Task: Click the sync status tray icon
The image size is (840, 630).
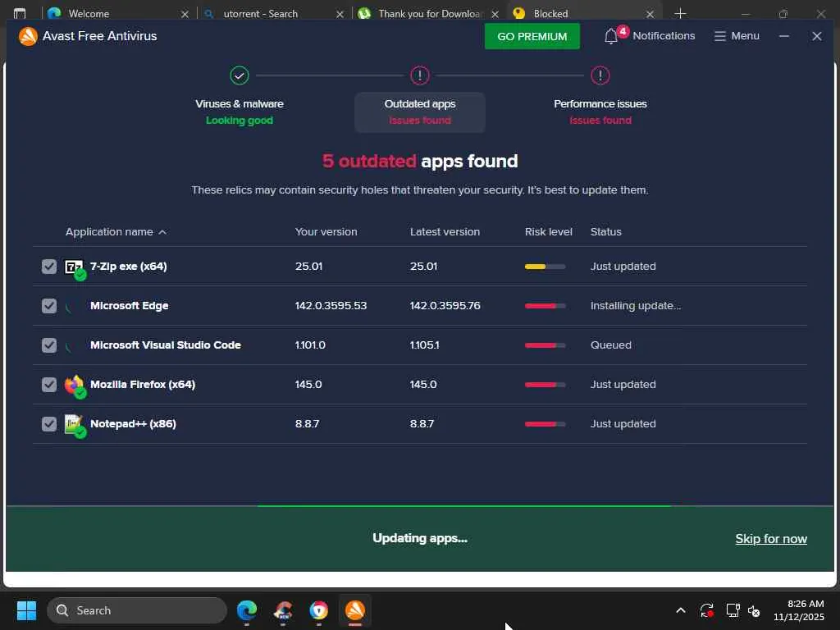Action: 706,610
